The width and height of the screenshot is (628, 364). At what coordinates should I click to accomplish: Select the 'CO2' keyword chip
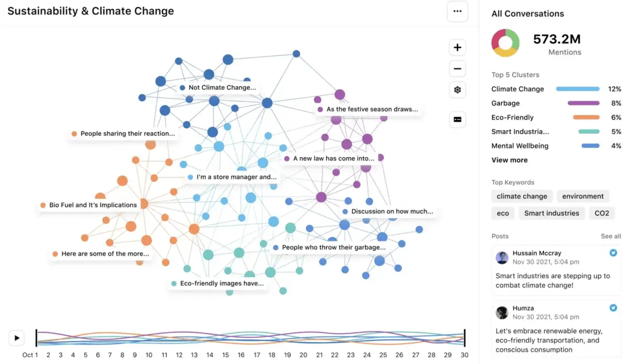[x=601, y=213]
